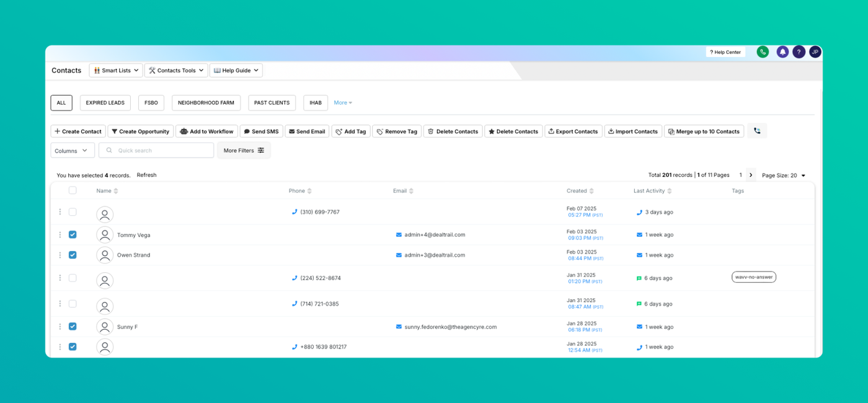Click Add to Workflow button
The width and height of the screenshot is (868, 403).
207,131
